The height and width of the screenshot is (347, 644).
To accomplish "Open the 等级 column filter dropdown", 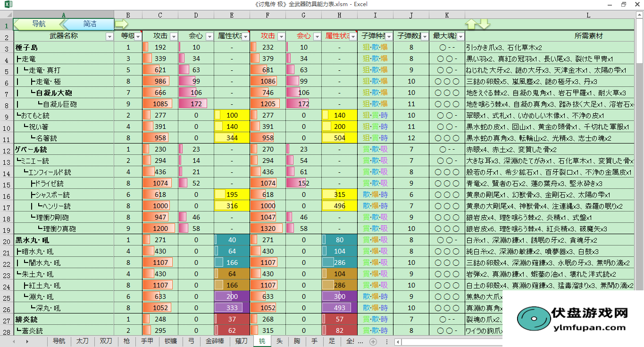I will [x=137, y=36].
